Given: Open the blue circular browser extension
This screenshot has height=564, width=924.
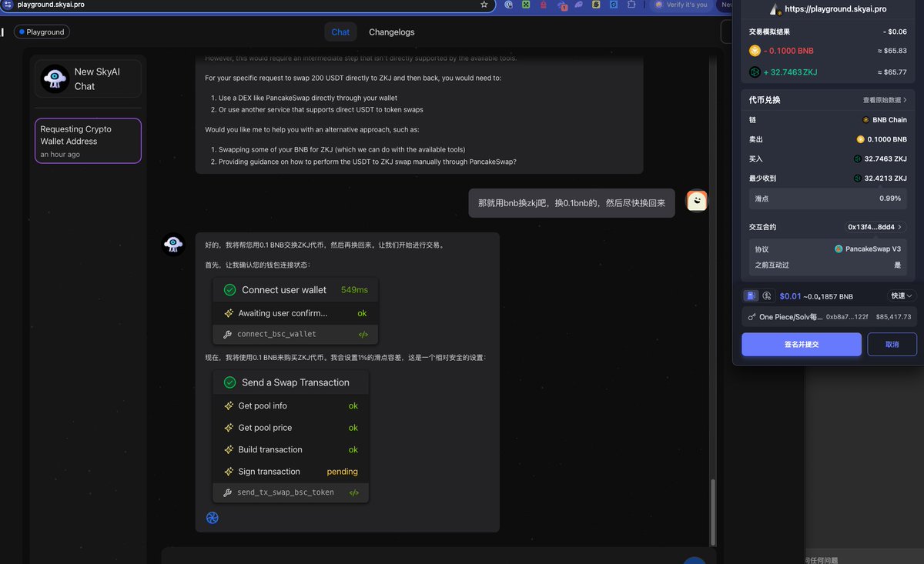Looking at the screenshot, I should [509, 5].
